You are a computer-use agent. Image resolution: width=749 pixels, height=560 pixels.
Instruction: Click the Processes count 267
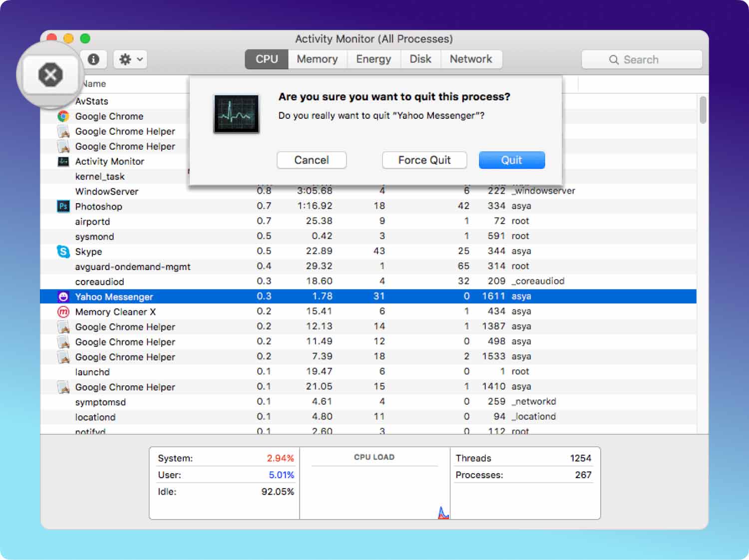pyautogui.click(x=583, y=475)
